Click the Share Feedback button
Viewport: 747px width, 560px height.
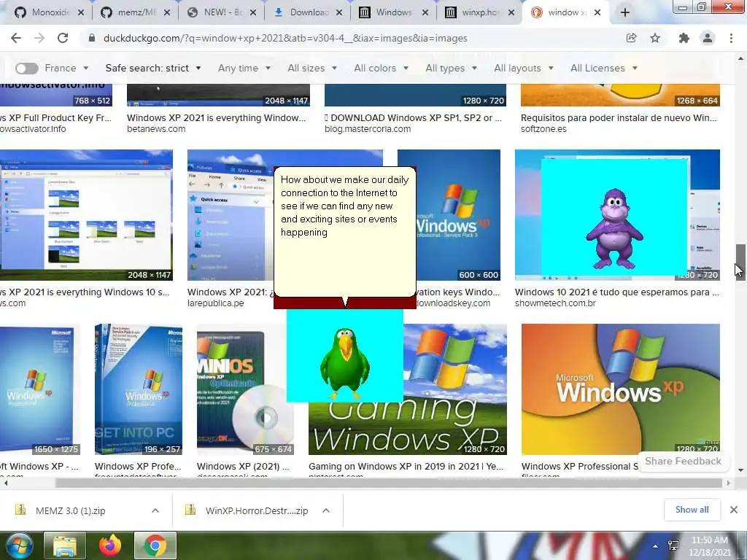coord(683,461)
